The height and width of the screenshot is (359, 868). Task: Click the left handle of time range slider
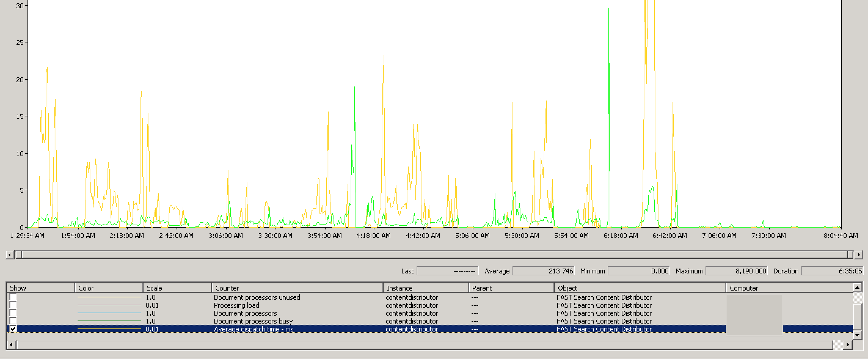pyautogui.click(x=19, y=255)
